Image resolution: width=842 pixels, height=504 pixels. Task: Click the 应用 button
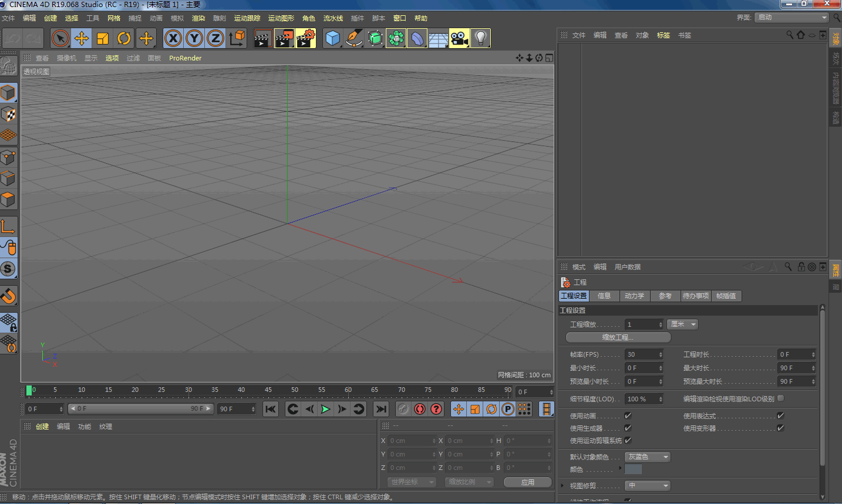click(x=527, y=482)
